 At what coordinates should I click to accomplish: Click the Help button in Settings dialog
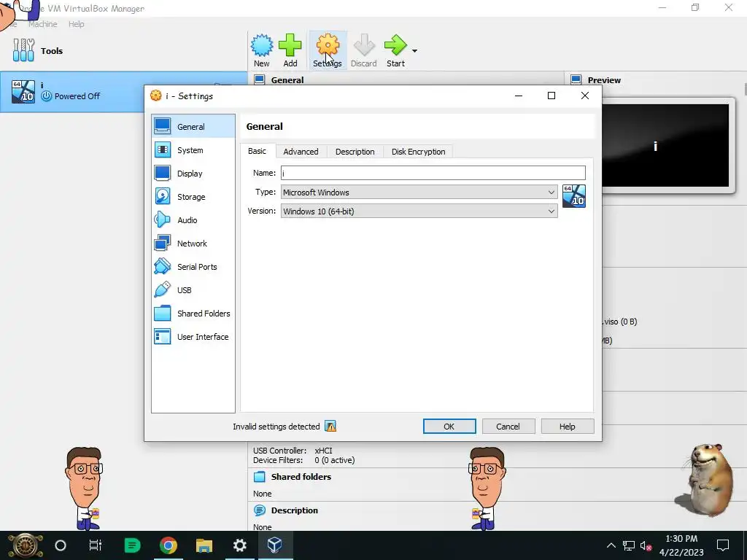568,426
